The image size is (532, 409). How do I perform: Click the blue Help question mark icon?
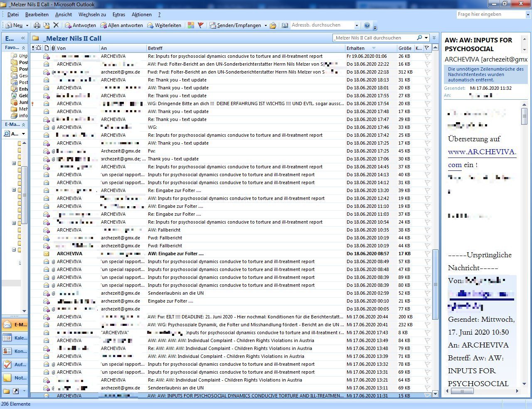click(367, 25)
